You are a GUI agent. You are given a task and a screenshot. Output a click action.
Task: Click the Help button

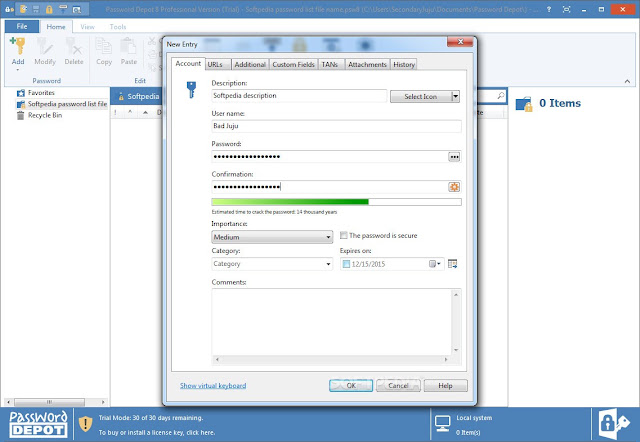(445, 385)
